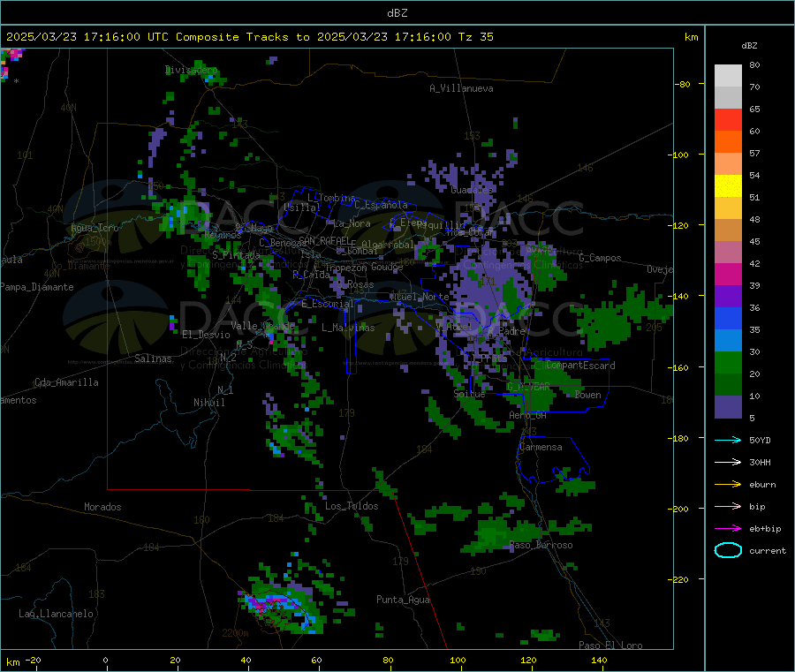Click the Valle_Grande map label

pyautogui.click(x=262, y=326)
